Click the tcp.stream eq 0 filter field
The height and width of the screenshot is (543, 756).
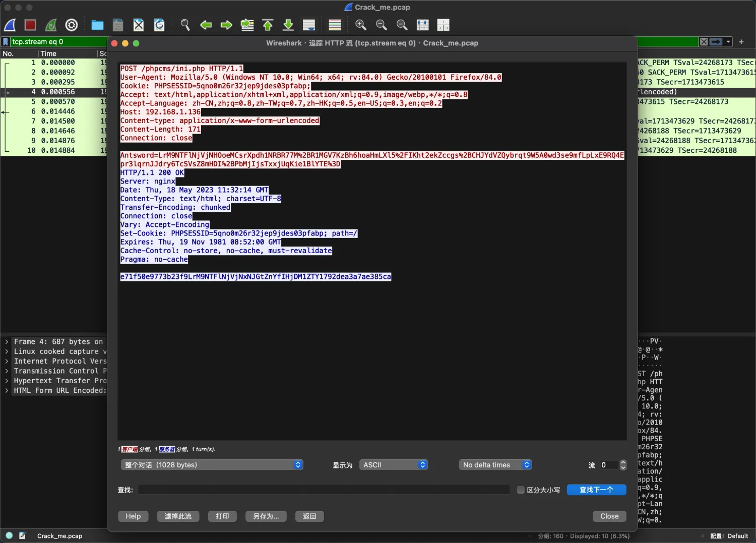pos(58,42)
